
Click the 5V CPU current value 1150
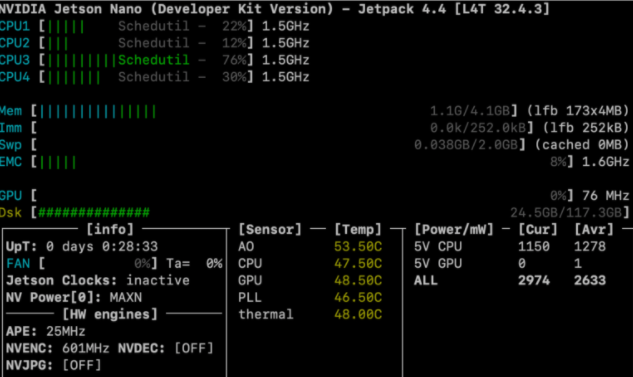point(534,247)
